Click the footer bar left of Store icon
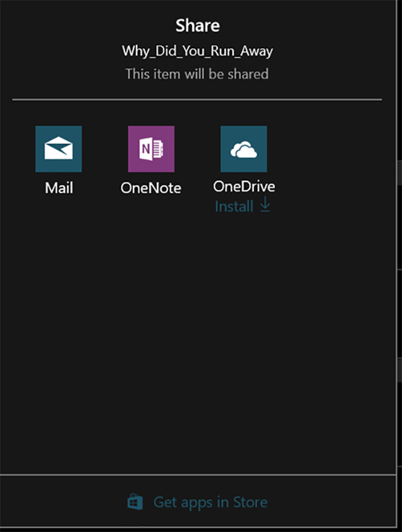Viewport: 402px width, 532px height. coord(62,502)
